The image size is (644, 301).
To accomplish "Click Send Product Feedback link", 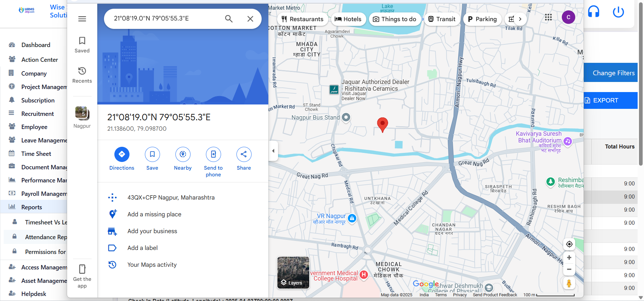I will pyautogui.click(x=495, y=295).
